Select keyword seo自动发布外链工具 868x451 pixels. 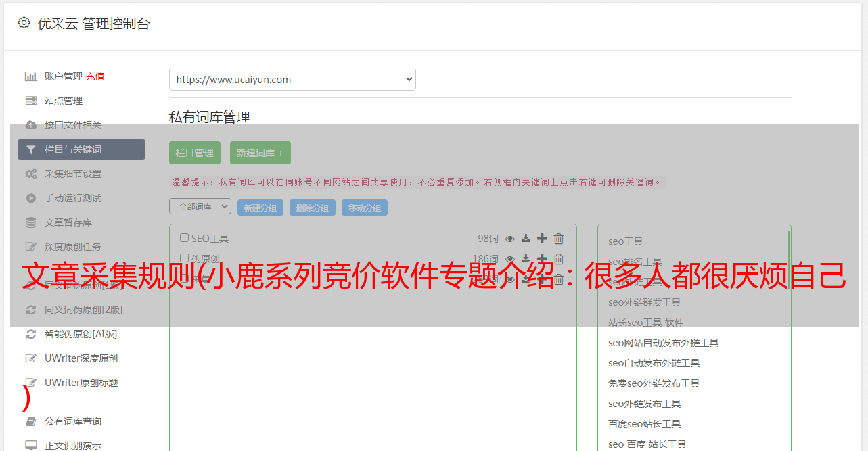point(654,363)
